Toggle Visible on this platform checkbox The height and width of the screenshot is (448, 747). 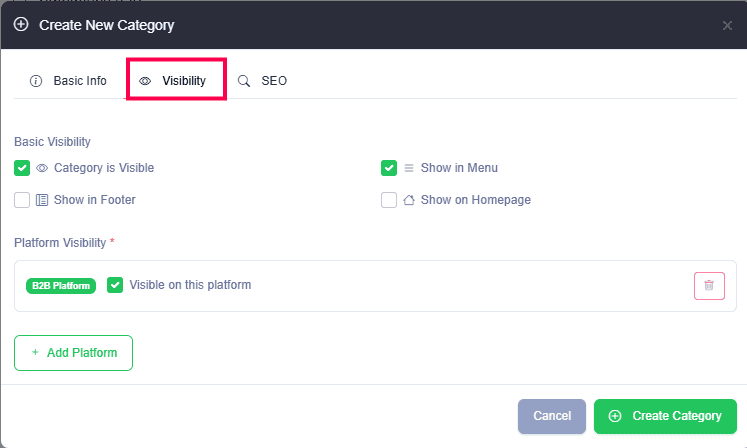click(x=115, y=285)
